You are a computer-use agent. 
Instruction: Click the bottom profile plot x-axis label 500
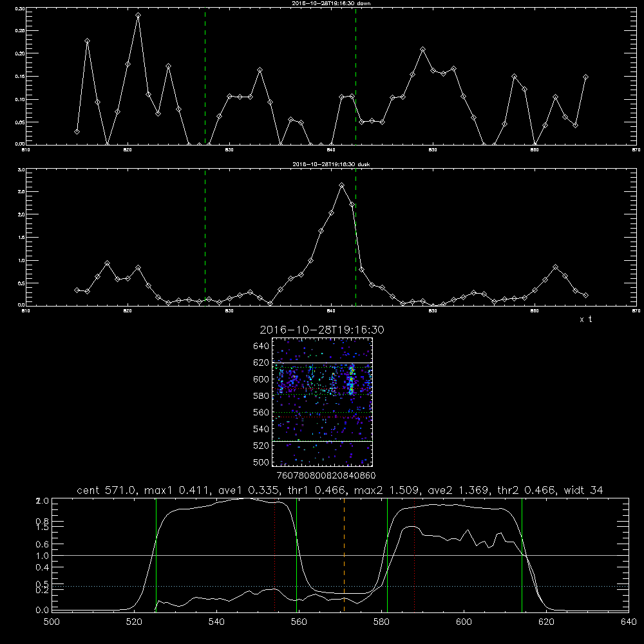(x=52, y=622)
